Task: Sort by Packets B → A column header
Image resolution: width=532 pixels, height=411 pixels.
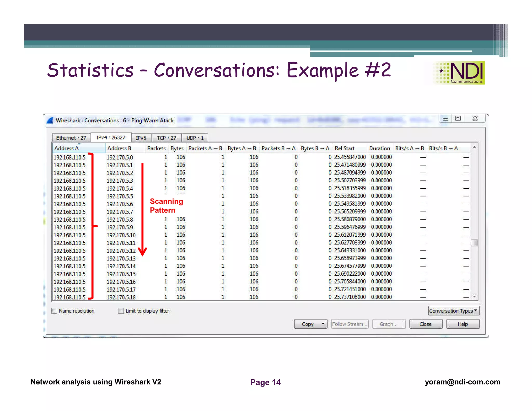Action: 279,148
